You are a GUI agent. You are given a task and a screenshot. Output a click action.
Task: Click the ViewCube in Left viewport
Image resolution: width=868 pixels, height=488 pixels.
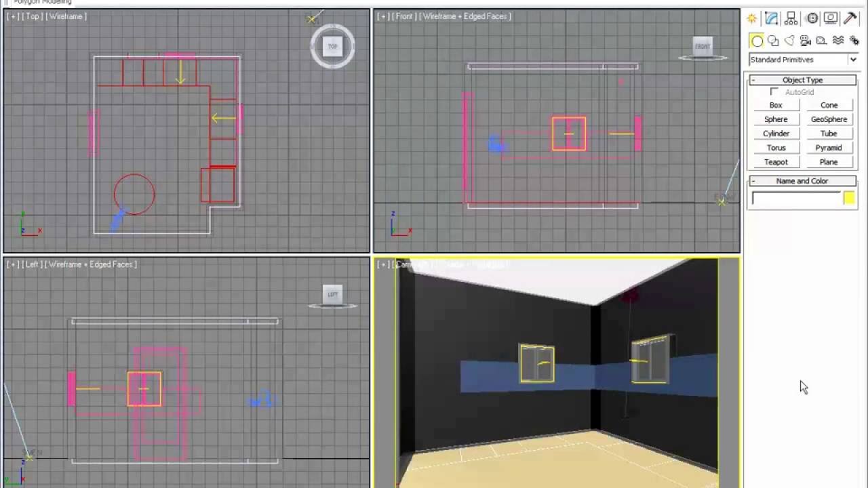click(332, 294)
